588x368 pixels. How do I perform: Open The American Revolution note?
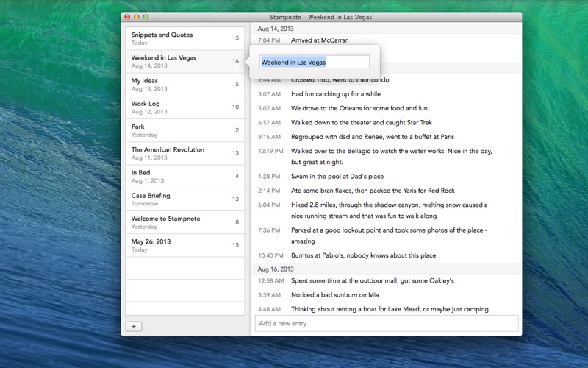coord(185,153)
